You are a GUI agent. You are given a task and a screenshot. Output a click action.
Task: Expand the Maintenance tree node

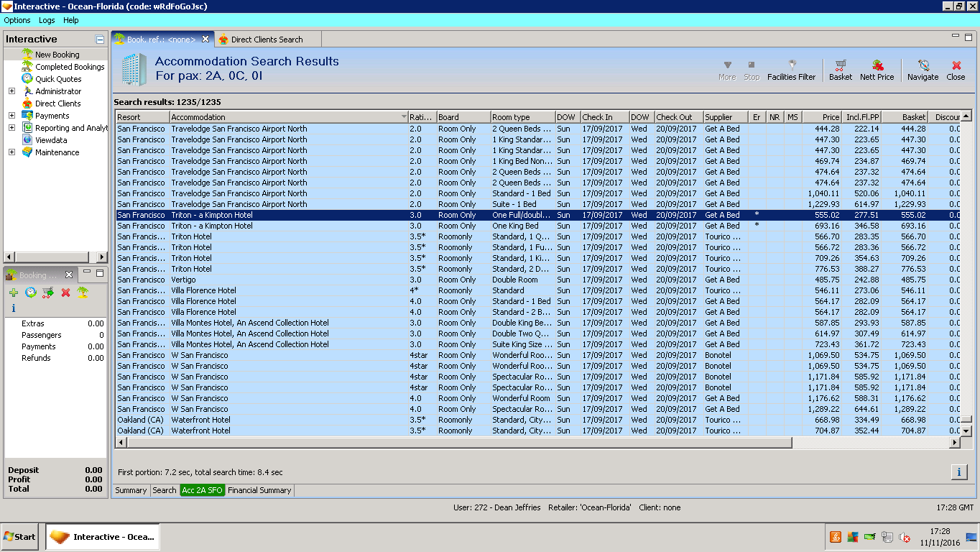(11, 152)
